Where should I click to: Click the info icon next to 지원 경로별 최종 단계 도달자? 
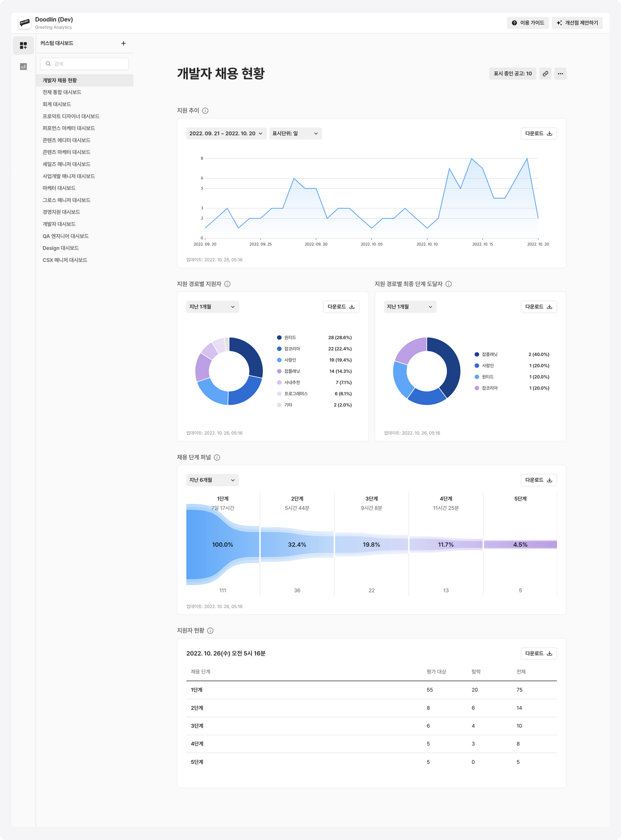[449, 283]
